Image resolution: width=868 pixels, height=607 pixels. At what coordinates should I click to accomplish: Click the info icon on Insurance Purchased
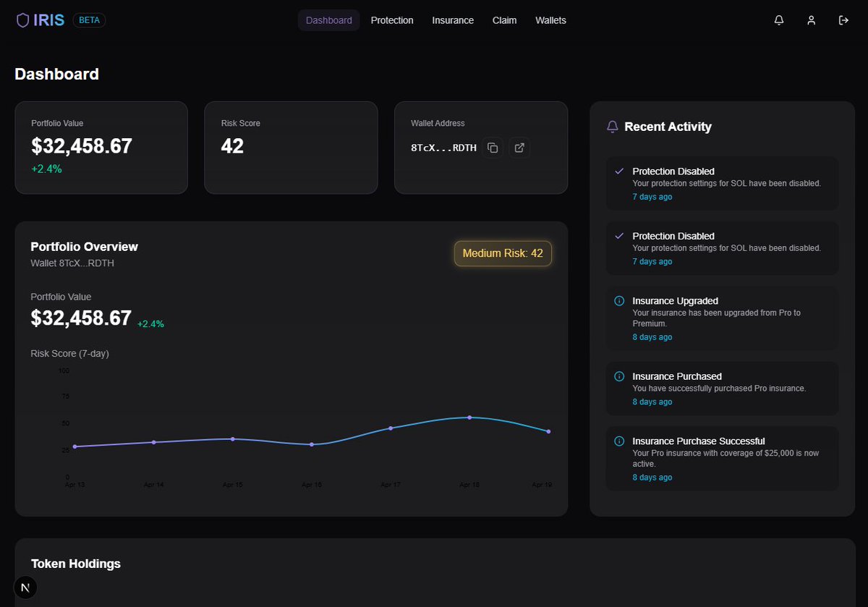(619, 376)
